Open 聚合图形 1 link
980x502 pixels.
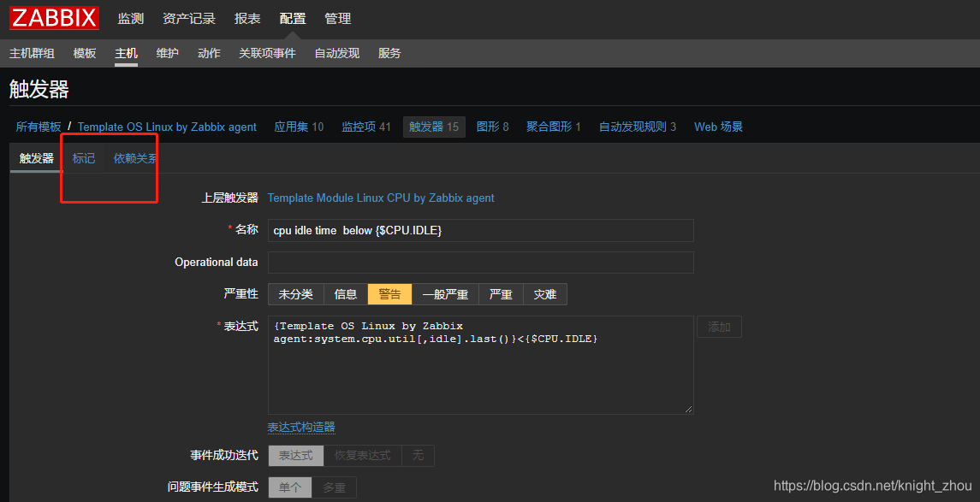tap(554, 127)
